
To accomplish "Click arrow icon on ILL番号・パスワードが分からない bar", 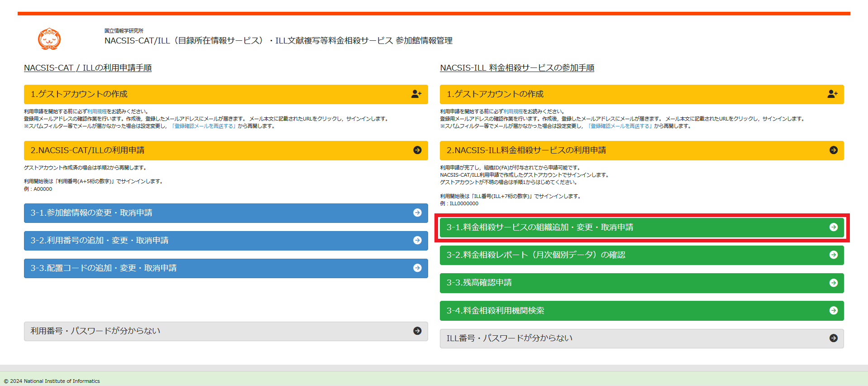I will tap(834, 338).
